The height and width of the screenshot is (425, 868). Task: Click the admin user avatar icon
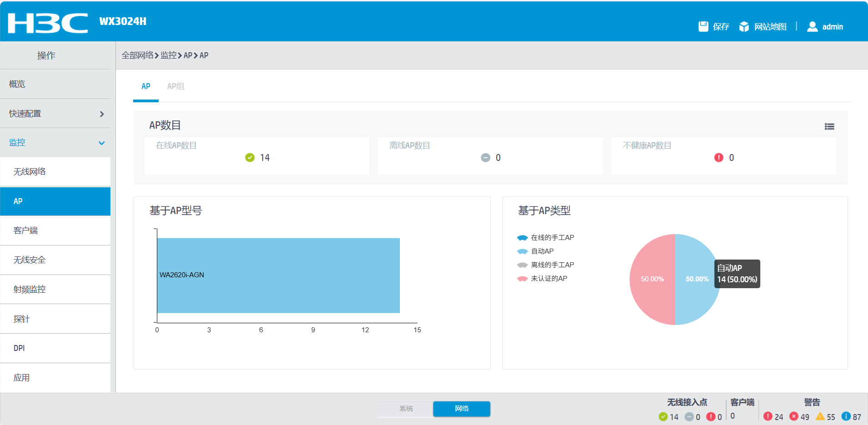point(812,26)
